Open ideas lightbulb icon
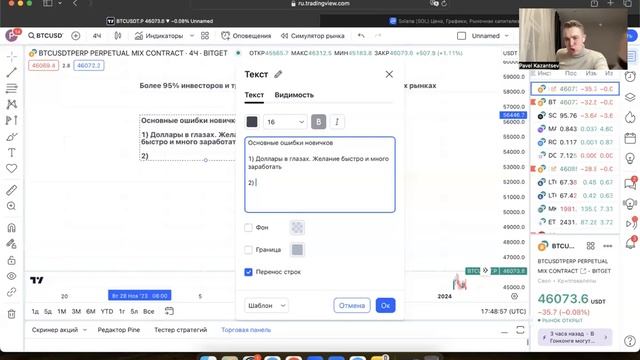This screenshot has height=360, width=640. pyautogui.click(x=630, y=158)
